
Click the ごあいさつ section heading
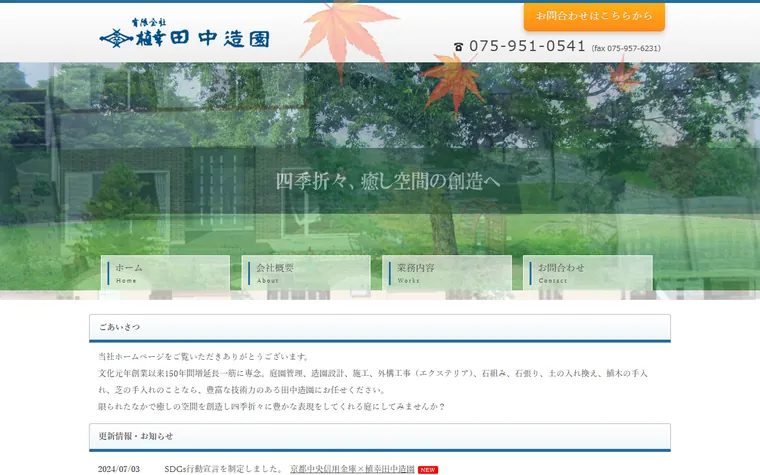[x=380, y=328]
